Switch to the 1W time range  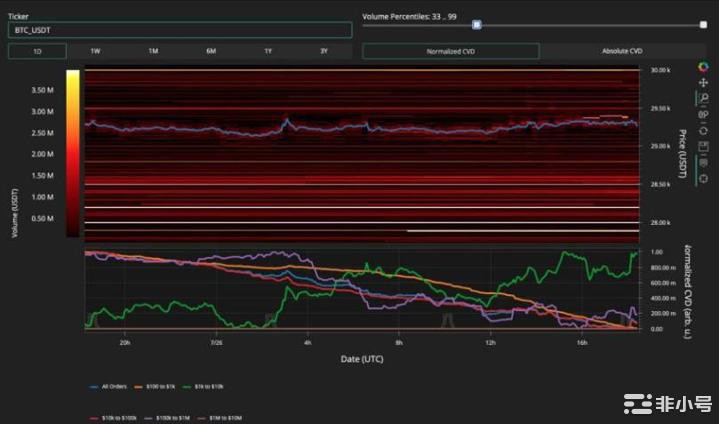point(95,51)
